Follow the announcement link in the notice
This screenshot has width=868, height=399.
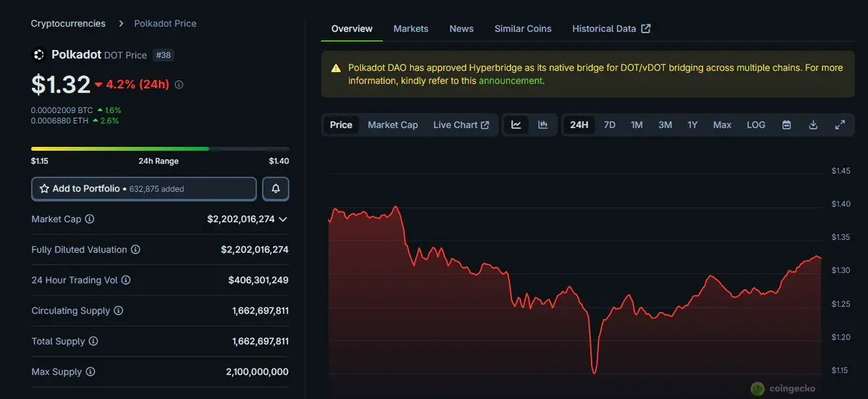pyautogui.click(x=511, y=80)
